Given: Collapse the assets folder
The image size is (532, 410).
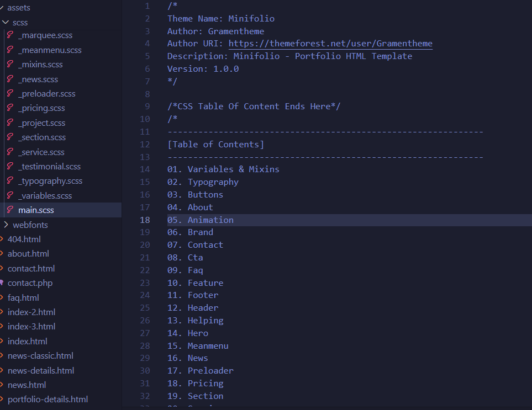Looking at the screenshot, I should click(x=2, y=8).
